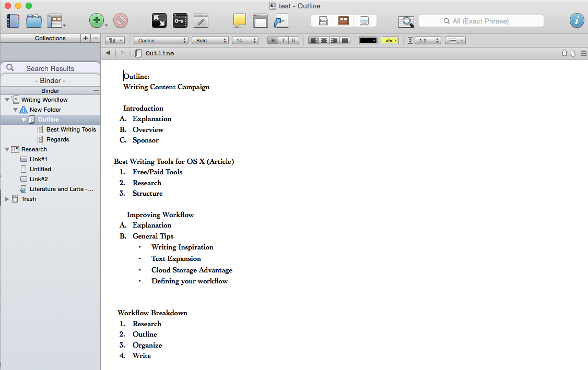Align text left
Screen dimensions: 588x370
(313, 41)
